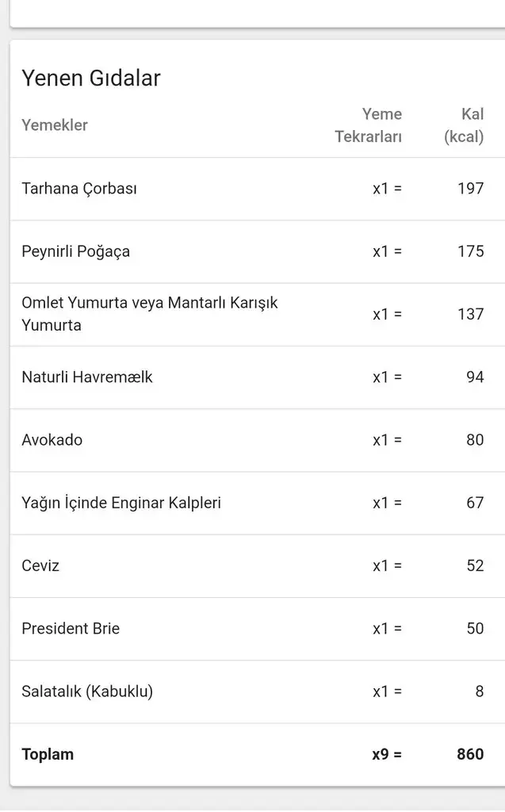Click the Ceviz food item
The image size is (505, 812).
click(x=40, y=565)
